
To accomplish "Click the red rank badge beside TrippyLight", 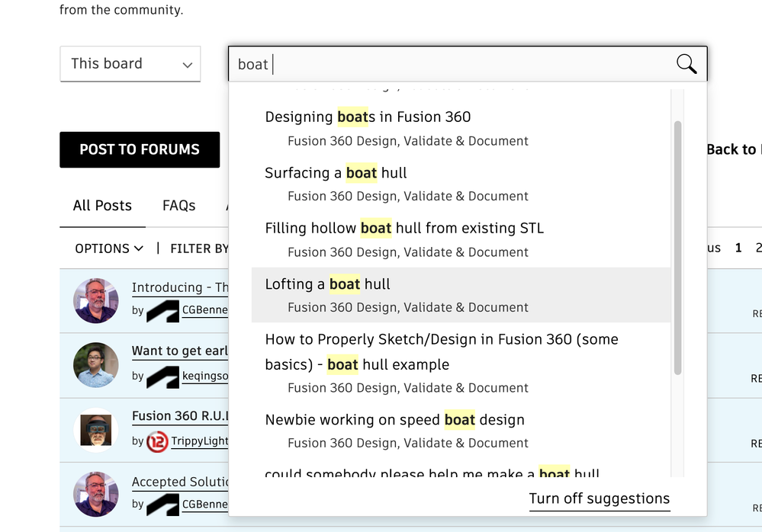I will (x=157, y=442).
